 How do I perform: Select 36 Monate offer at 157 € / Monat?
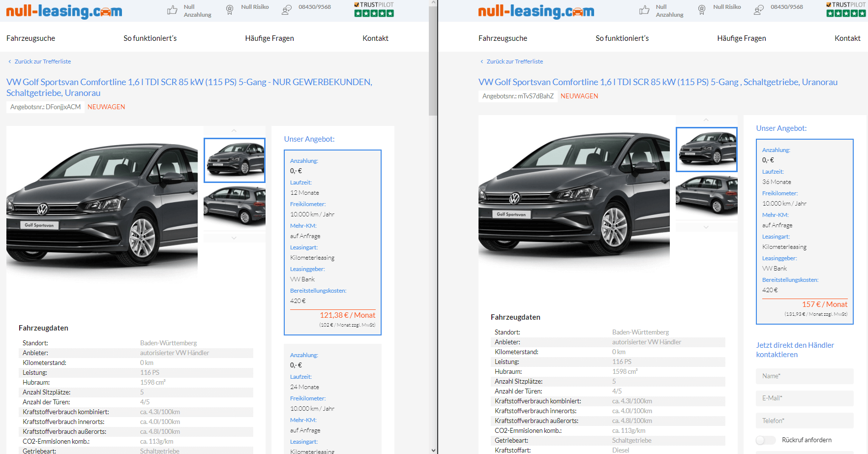[805, 232]
